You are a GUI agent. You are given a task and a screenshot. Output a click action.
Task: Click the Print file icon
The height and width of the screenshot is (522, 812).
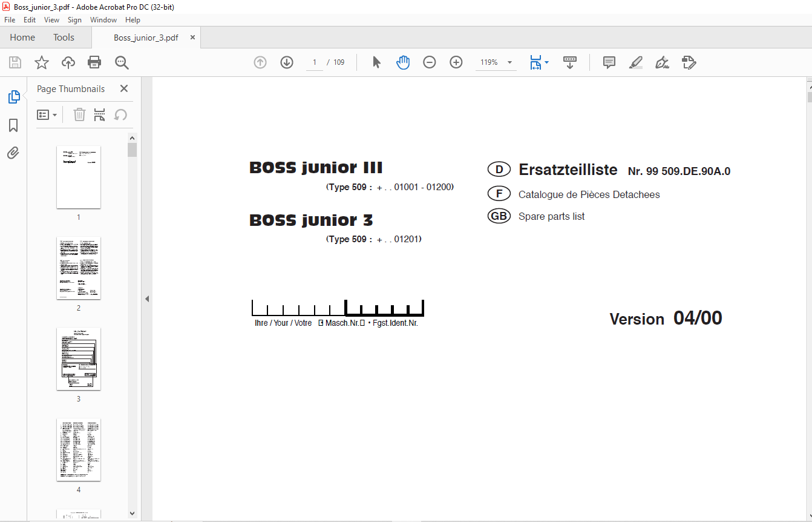(x=94, y=62)
